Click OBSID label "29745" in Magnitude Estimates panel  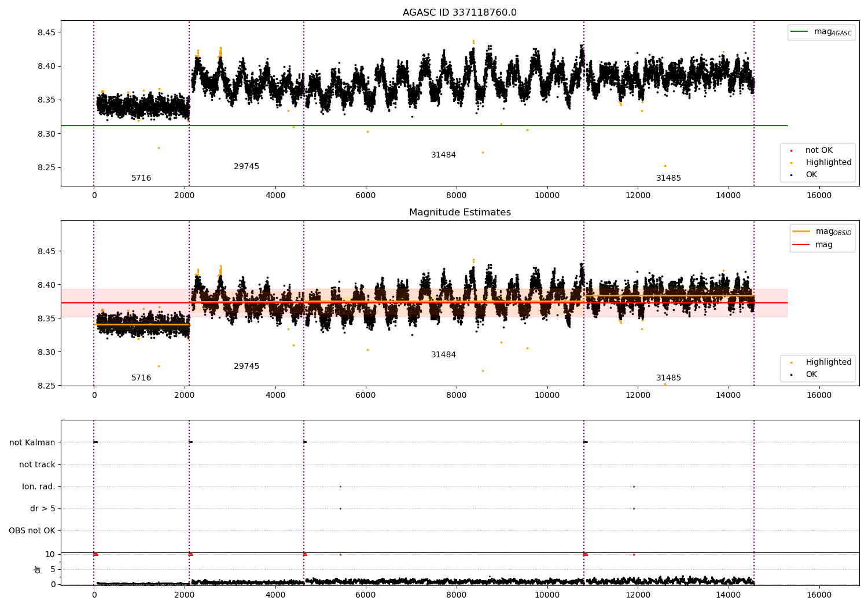247,367
